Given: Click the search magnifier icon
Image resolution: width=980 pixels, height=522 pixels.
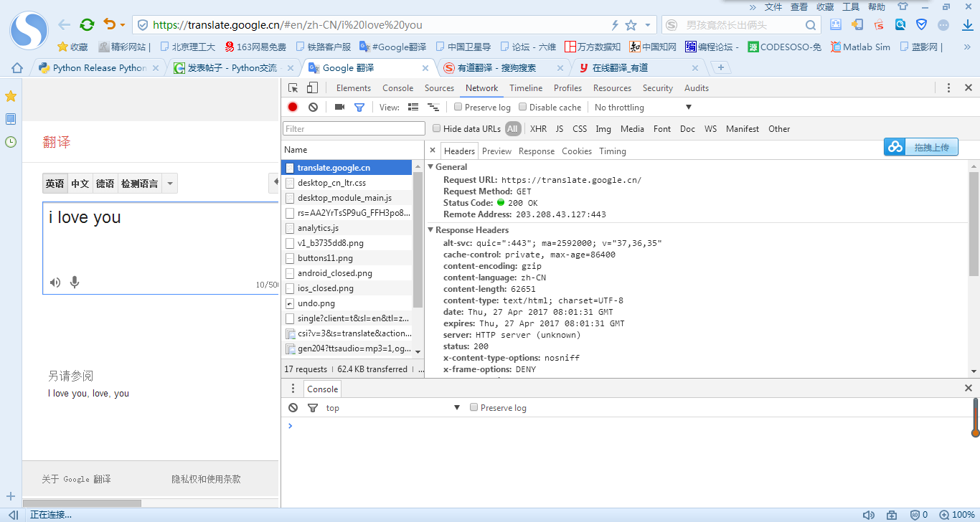Looking at the screenshot, I should (x=811, y=25).
